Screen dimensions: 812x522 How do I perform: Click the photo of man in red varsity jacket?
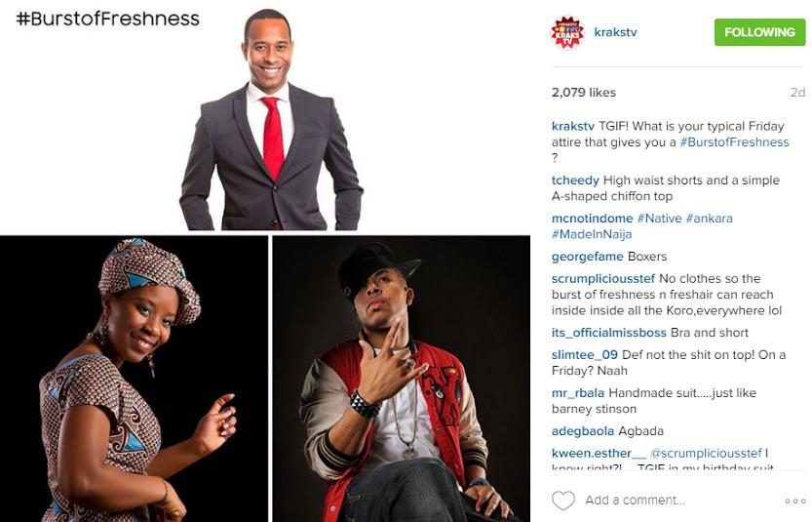(x=402, y=379)
